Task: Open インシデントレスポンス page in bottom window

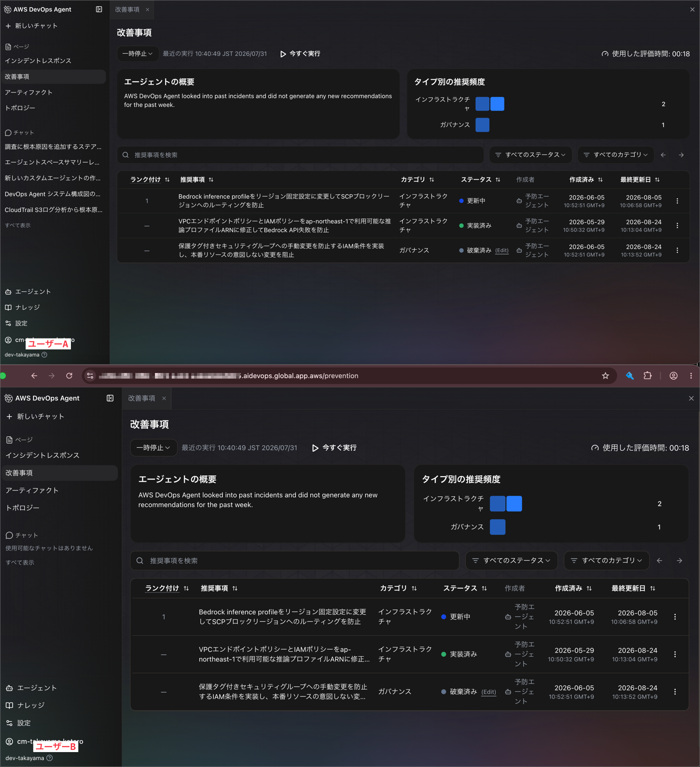Action: [42, 455]
